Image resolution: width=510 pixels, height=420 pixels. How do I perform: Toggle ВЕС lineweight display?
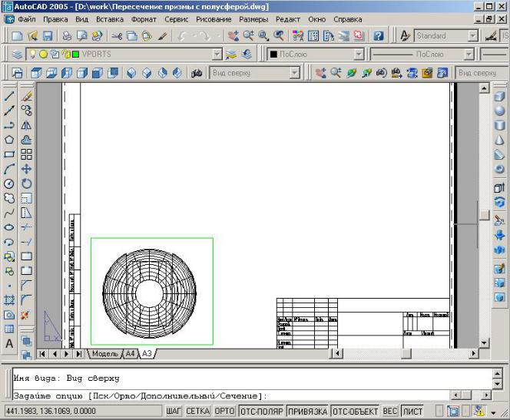[x=389, y=412]
